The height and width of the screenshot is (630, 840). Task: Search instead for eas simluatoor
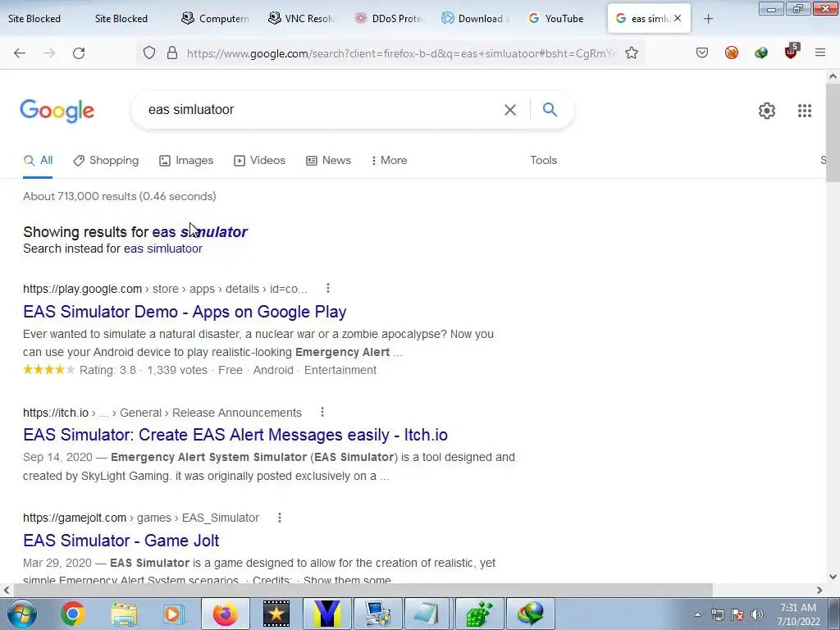[163, 249]
